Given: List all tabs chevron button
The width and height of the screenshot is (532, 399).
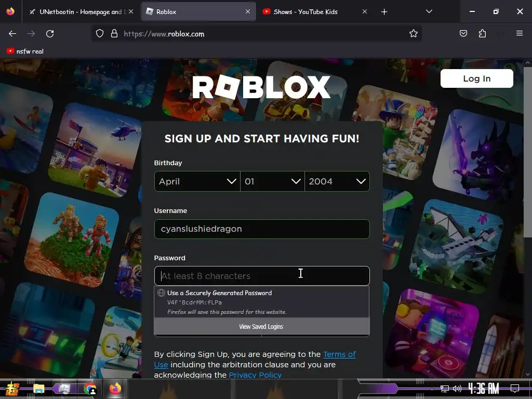Looking at the screenshot, I should [x=429, y=11].
